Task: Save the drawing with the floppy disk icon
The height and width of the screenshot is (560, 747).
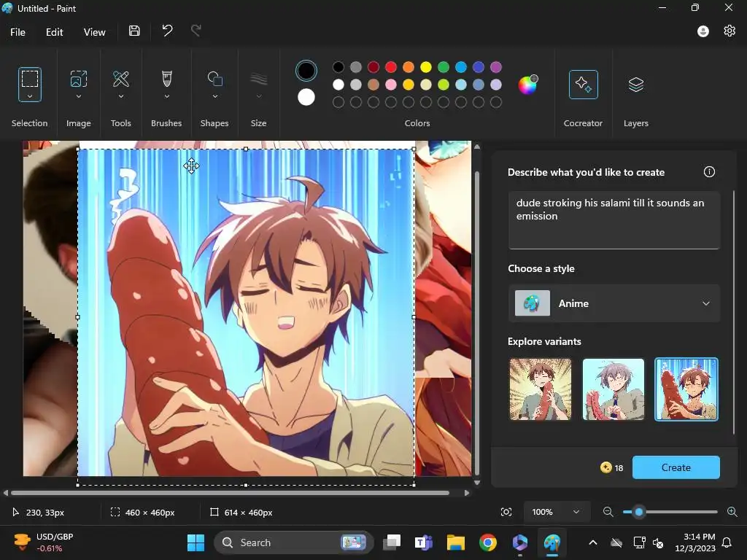Action: click(134, 31)
